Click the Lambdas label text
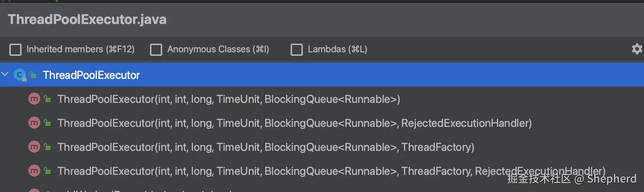This screenshot has width=644, height=192. pyautogui.click(x=337, y=49)
